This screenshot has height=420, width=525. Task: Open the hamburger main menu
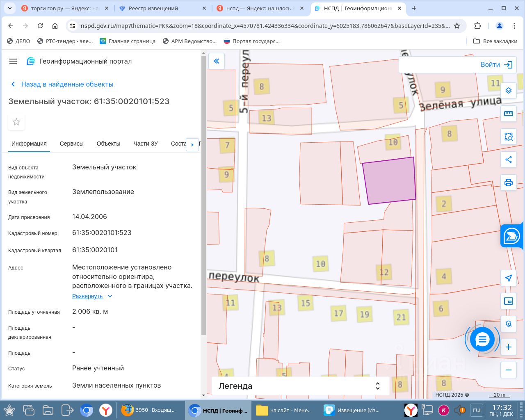(13, 61)
